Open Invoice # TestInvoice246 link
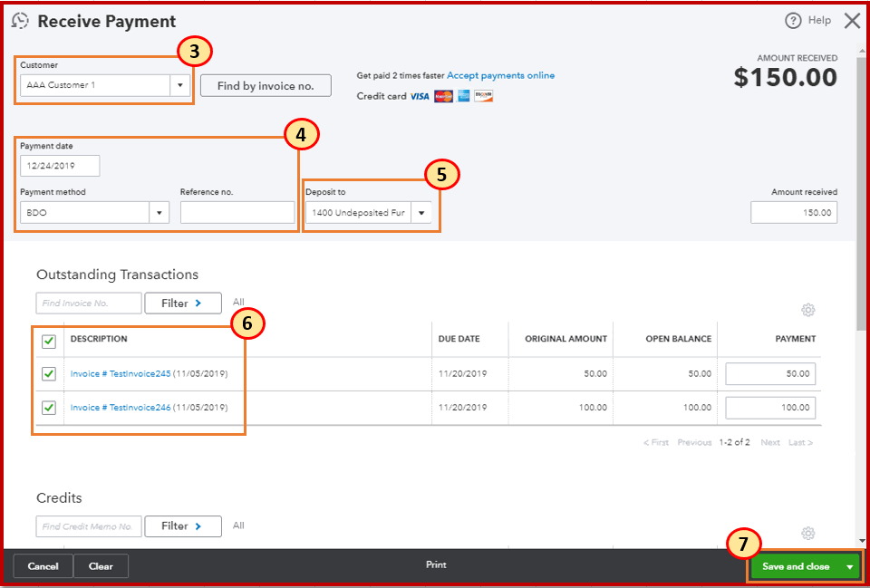870x588 pixels. [121, 408]
